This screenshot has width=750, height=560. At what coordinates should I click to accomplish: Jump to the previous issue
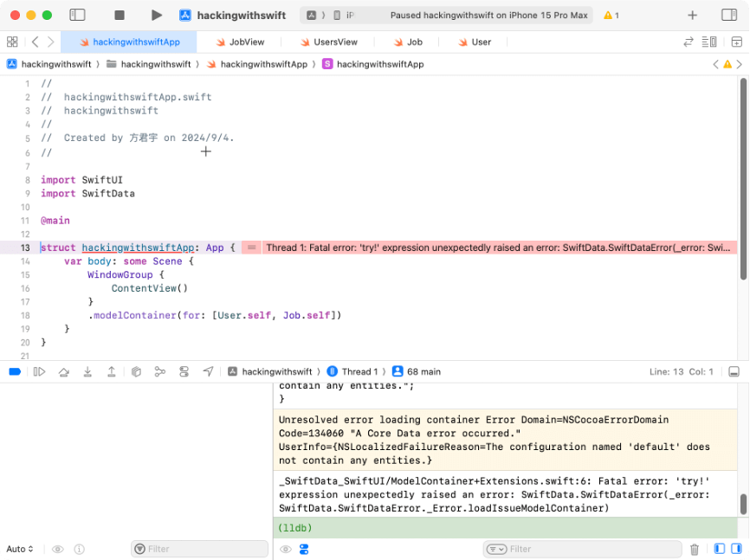pos(715,64)
